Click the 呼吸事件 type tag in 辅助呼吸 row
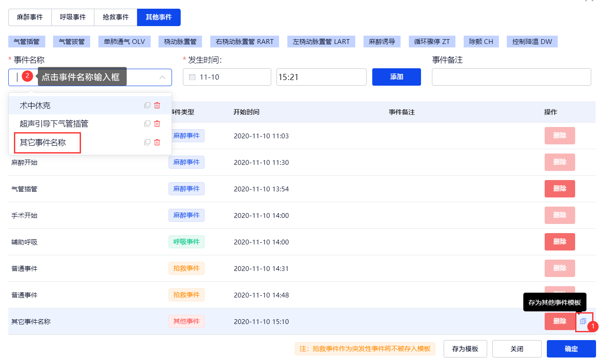The height and width of the screenshot is (364, 603). pyautogui.click(x=186, y=242)
